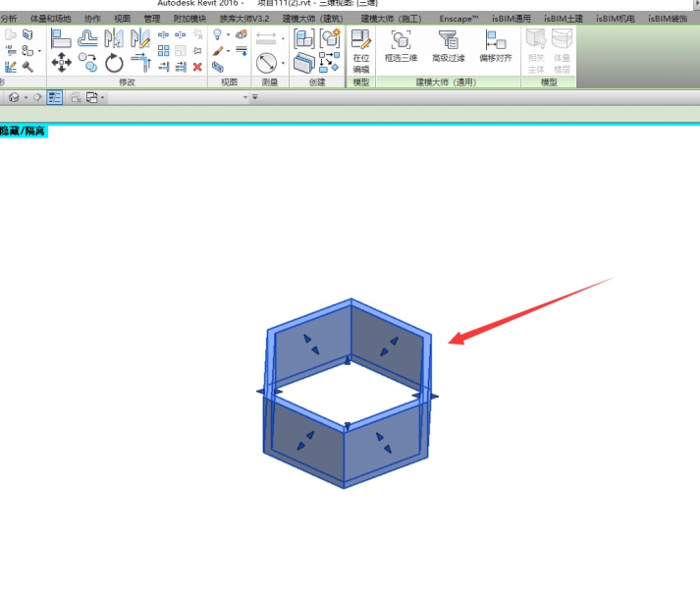Image resolution: width=700 pixels, height=589 pixels.
Task: Toggle the Thin Lines button
Action: point(54,97)
